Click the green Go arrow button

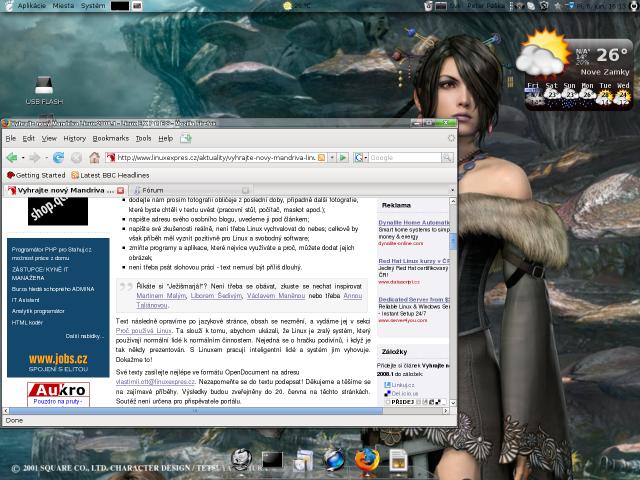343,158
